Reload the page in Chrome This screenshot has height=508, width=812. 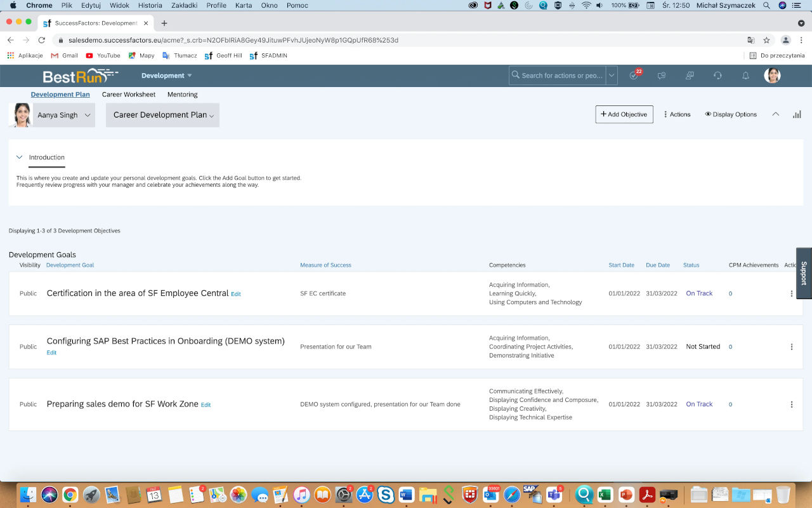pyautogui.click(x=43, y=39)
